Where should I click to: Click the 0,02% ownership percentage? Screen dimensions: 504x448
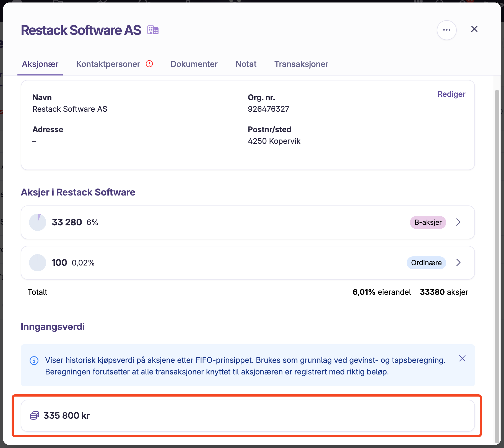83,263
